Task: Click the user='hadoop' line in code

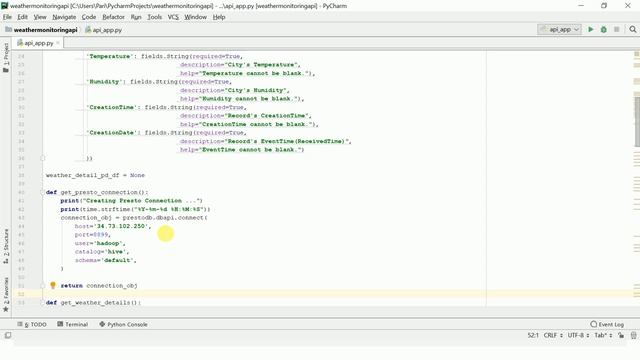Action: tap(100, 243)
